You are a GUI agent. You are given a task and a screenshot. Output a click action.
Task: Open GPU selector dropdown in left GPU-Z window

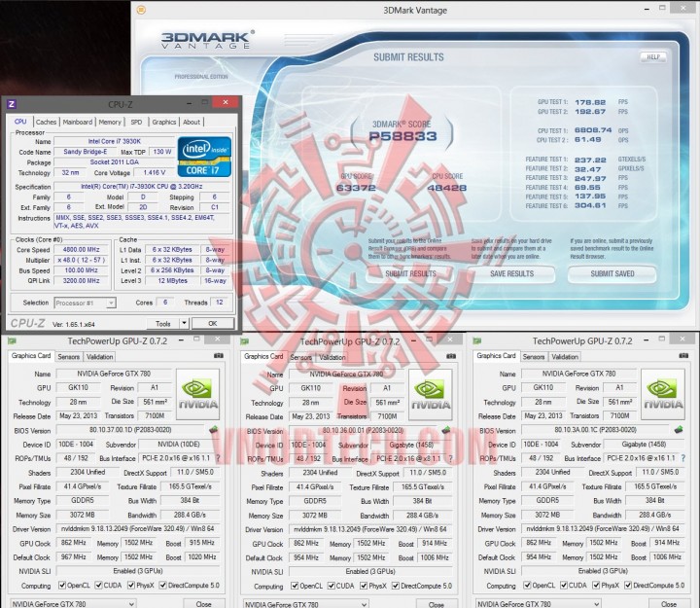tap(73, 603)
